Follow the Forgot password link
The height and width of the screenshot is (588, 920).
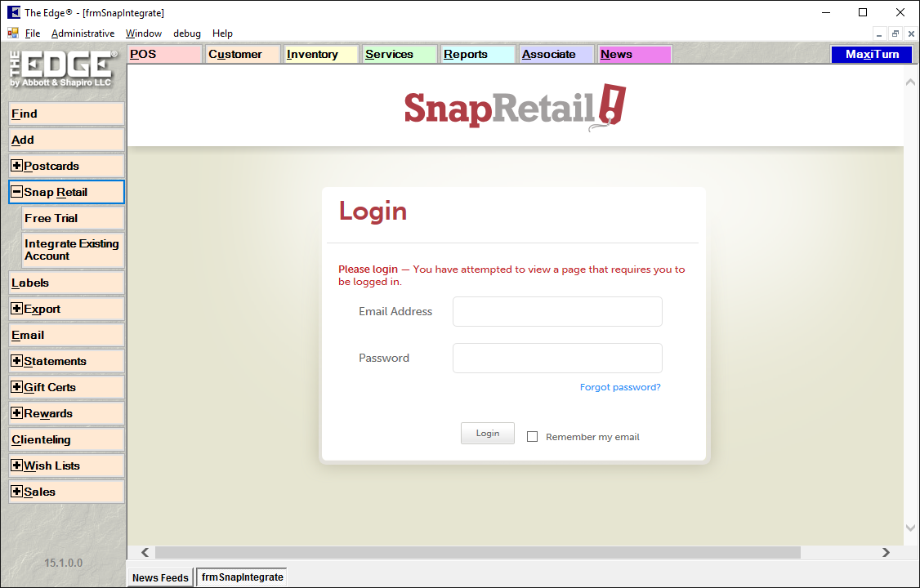click(x=620, y=387)
